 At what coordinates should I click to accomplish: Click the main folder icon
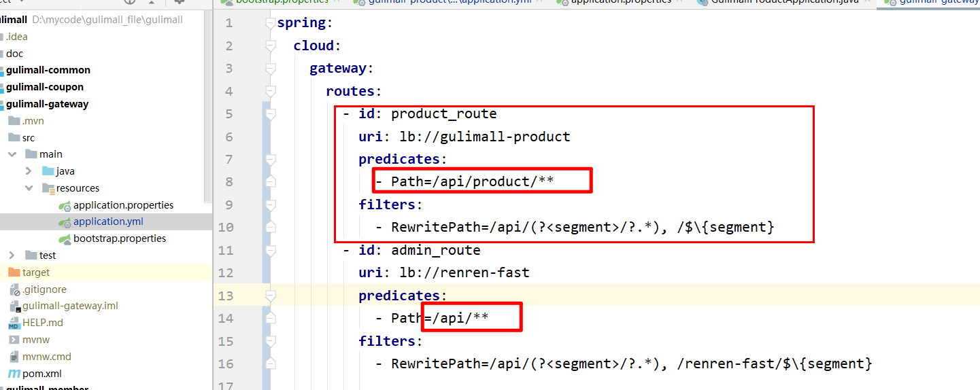point(31,154)
